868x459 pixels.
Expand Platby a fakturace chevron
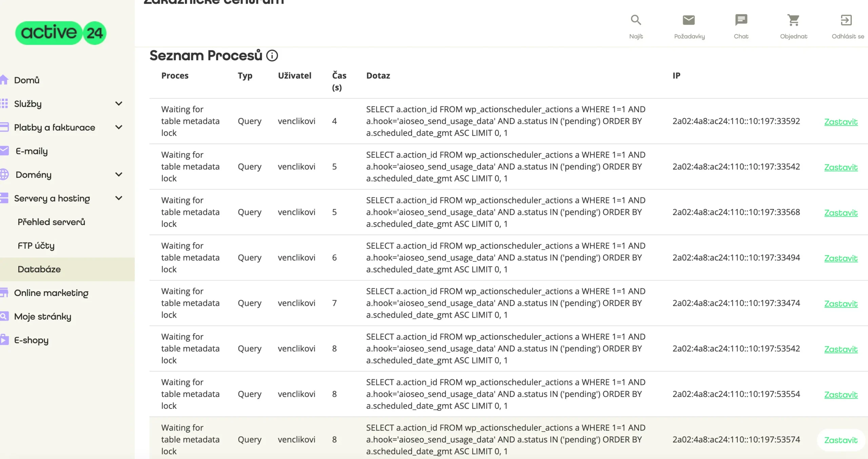click(119, 127)
